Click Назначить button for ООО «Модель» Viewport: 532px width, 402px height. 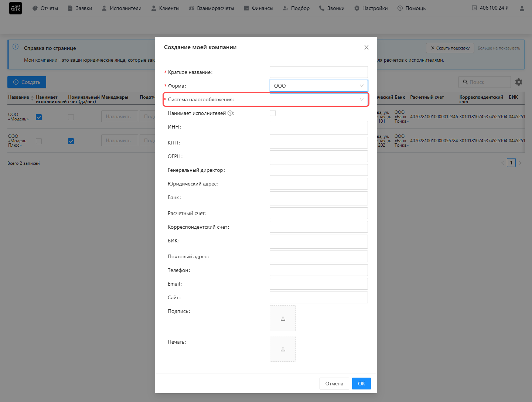click(x=120, y=116)
